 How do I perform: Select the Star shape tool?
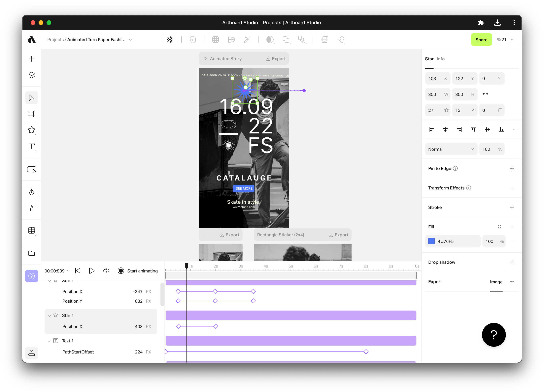pos(31,130)
